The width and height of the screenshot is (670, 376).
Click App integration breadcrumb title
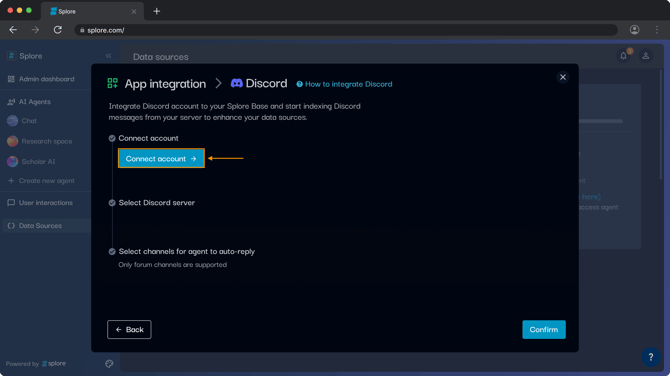[165, 84]
